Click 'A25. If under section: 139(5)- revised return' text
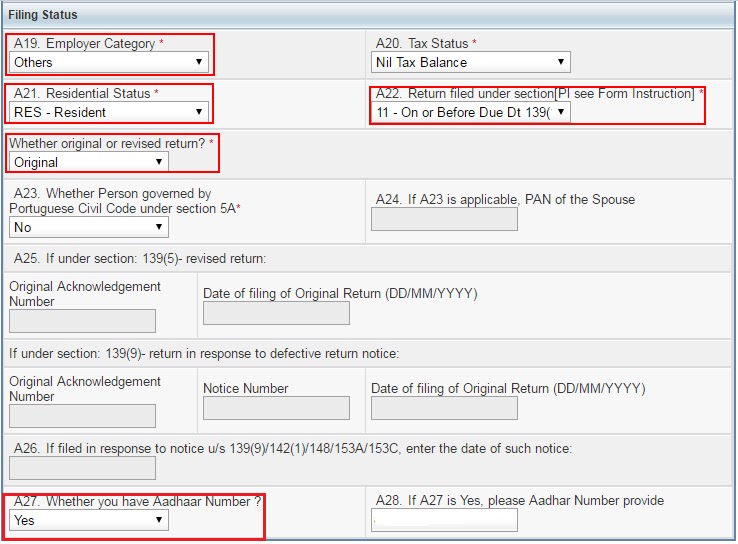Image resolution: width=738 pixels, height=544 pixels. [x=140, y=258]
